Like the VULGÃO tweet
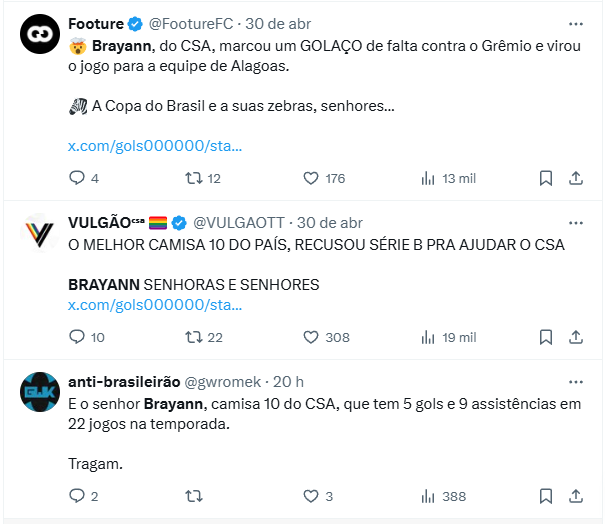The height and width of the screenshot is (524, 605). (x=311, y=337)
